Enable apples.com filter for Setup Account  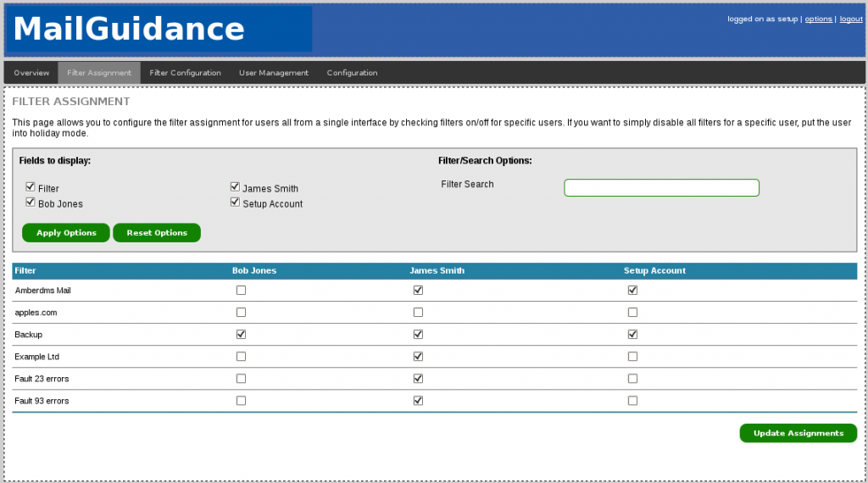coord(632,312)
